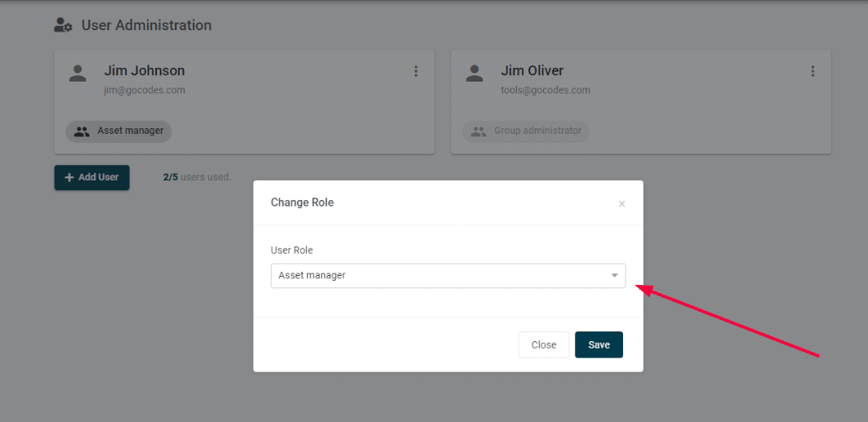Image resolution: width=868 pixels, height=422 pixels.
Task: Select the Group administrator role chip
Action: (x=526, y=131)
